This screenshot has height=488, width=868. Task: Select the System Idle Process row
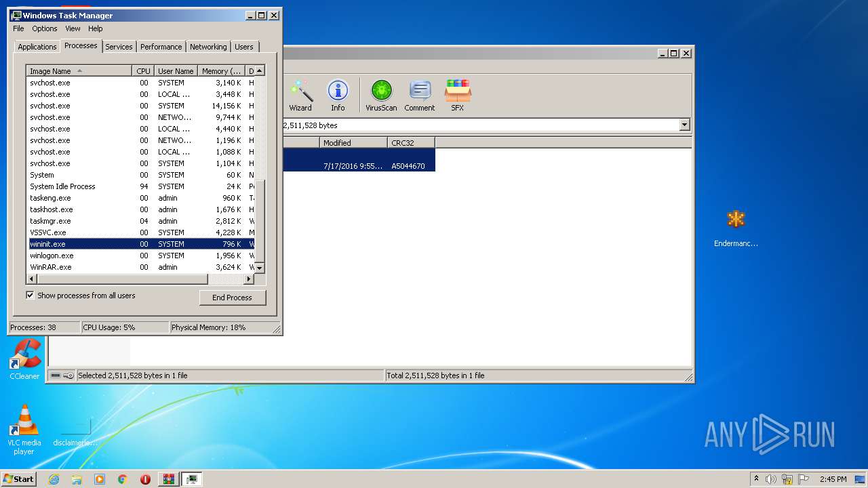coord(140,186)
